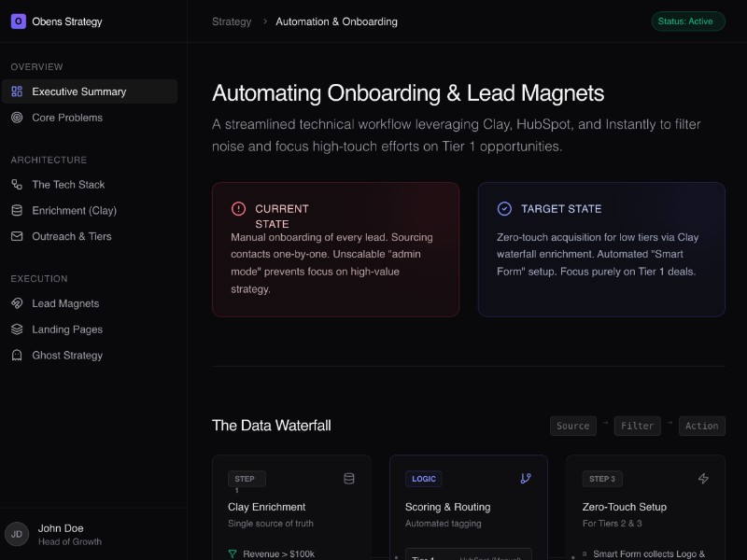Click the Core Problems target icon
This screenshot has width=747, height=560.
(19, 118)
